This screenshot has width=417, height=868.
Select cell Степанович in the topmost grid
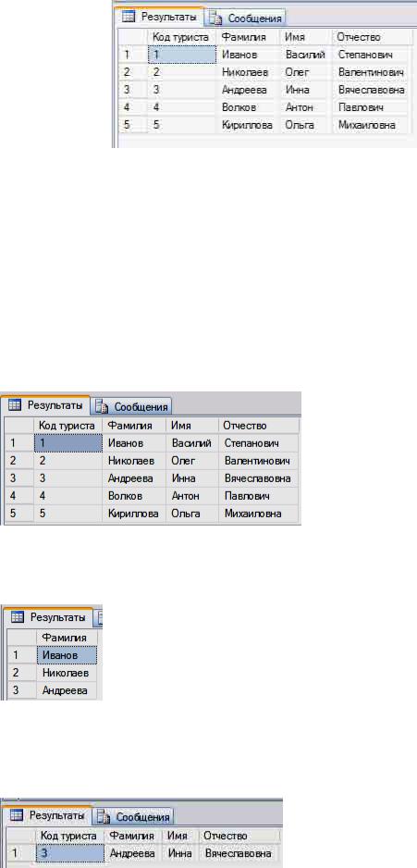coord(371,55)
